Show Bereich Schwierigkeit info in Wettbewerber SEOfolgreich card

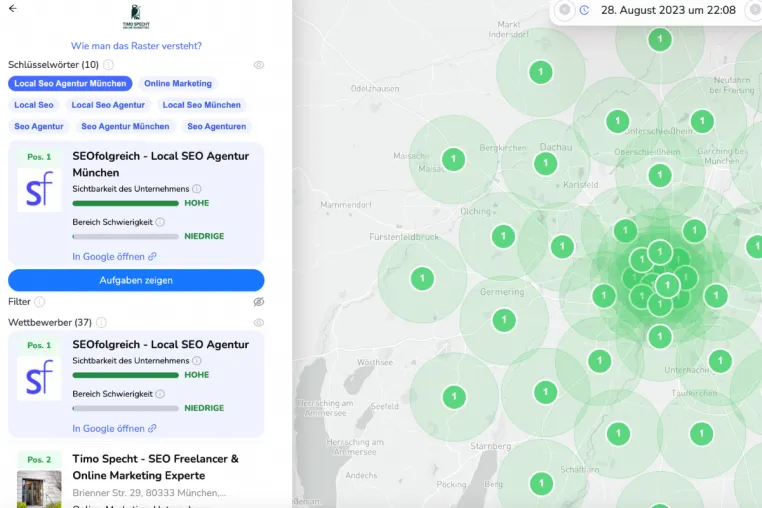tap(160, 394)
